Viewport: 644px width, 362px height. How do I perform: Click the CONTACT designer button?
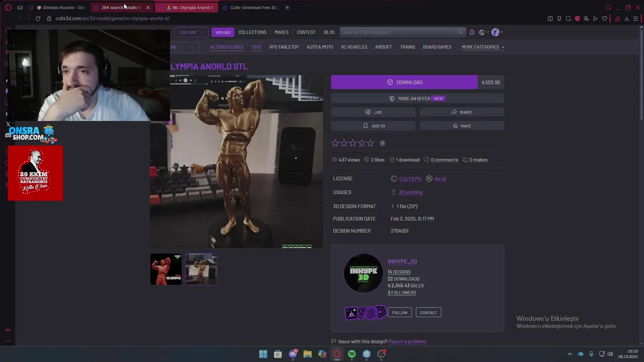click(x=428, y=313)
